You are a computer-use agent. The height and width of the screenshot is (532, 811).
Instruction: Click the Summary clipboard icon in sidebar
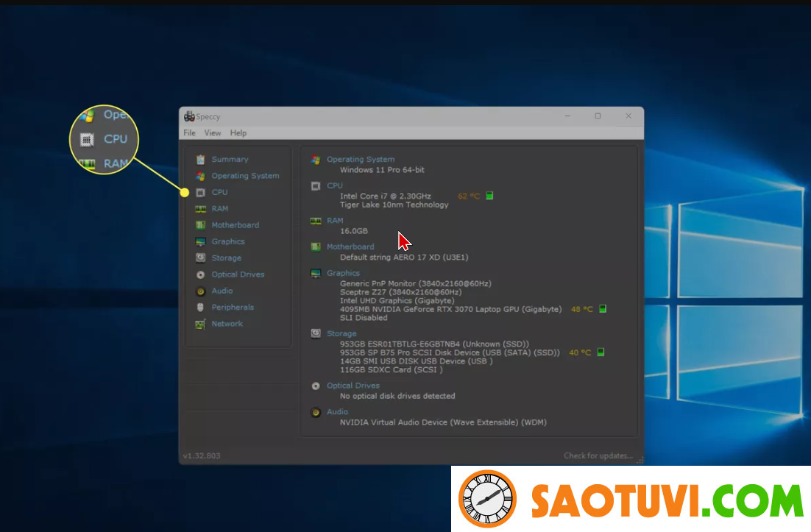[201, 159]
